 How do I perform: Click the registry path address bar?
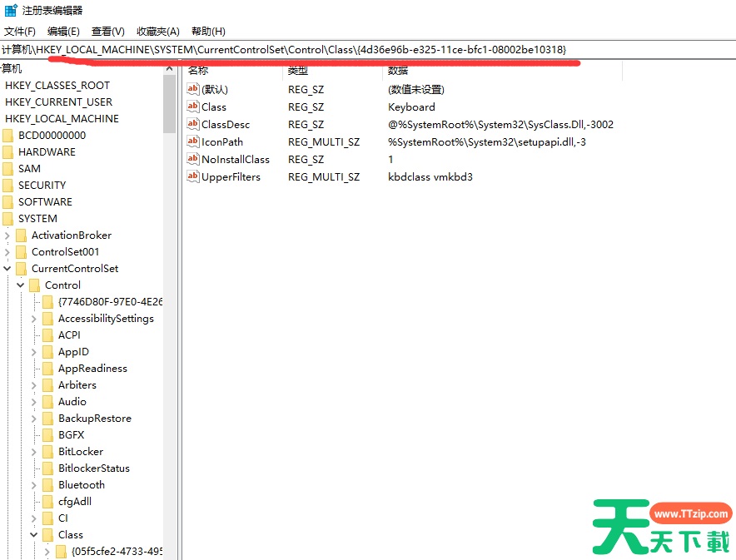click(x=368, y=50)
